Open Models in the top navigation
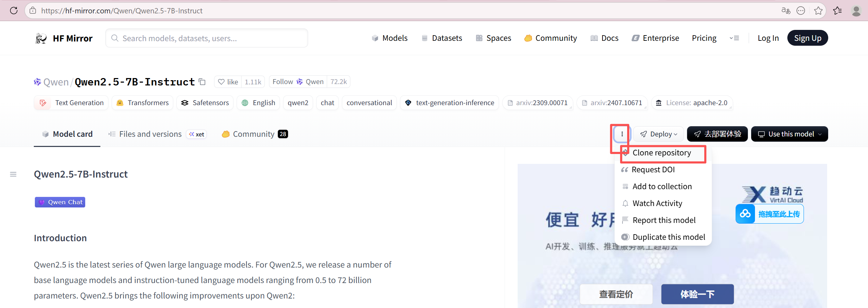Viewport: 868px width, 308px height. point(390,38)
